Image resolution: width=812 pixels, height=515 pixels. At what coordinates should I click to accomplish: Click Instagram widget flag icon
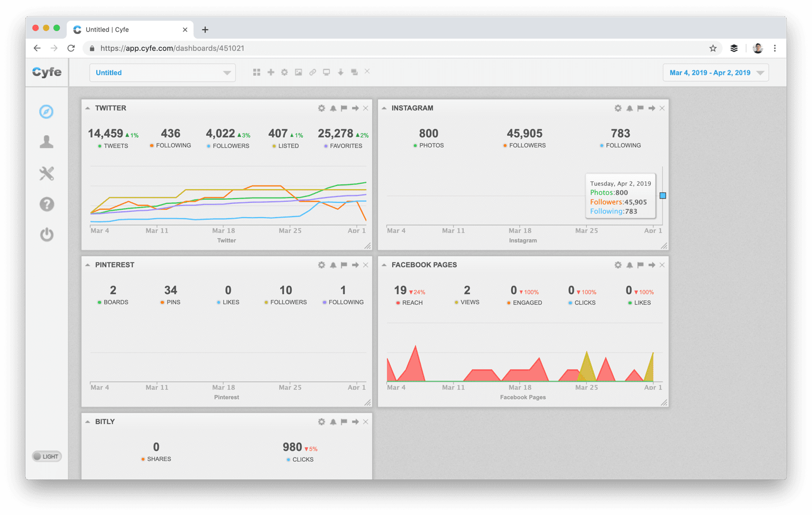click(641, 108)
